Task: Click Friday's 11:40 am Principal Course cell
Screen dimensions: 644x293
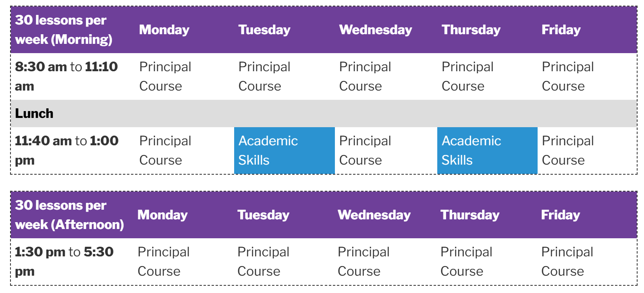Action: click(567, 150)
